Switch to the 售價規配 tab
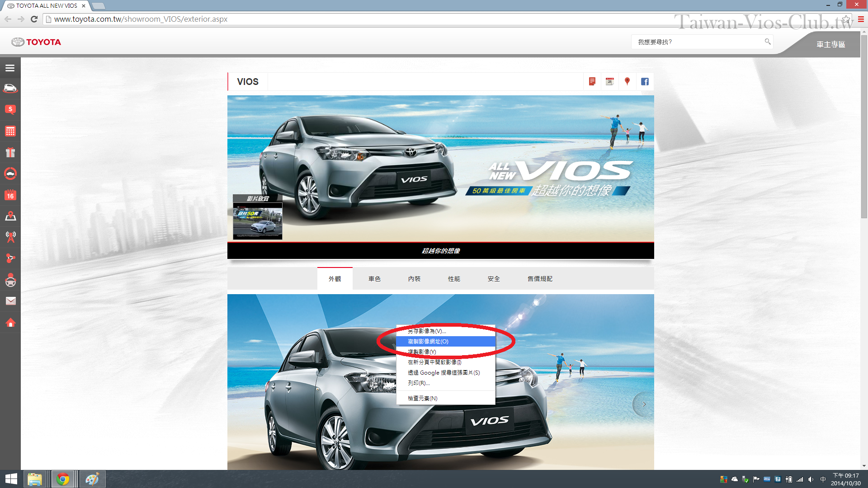The width and height of the screenshot is (868, 488). (x=540, y=279)
